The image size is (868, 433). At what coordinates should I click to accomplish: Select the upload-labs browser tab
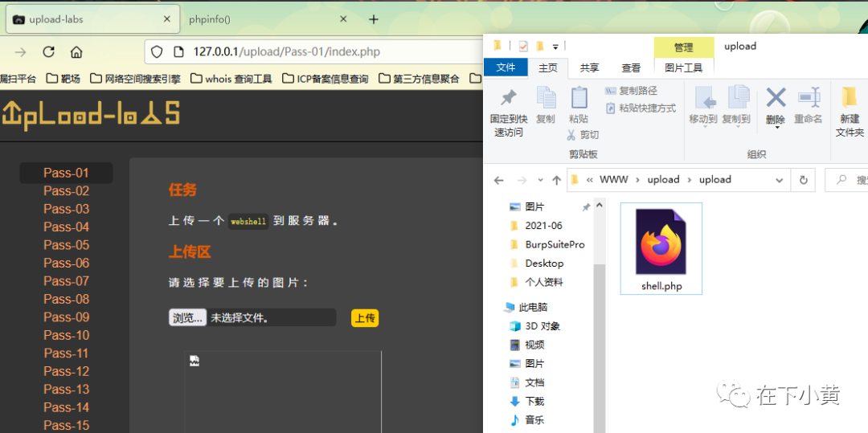93,19
